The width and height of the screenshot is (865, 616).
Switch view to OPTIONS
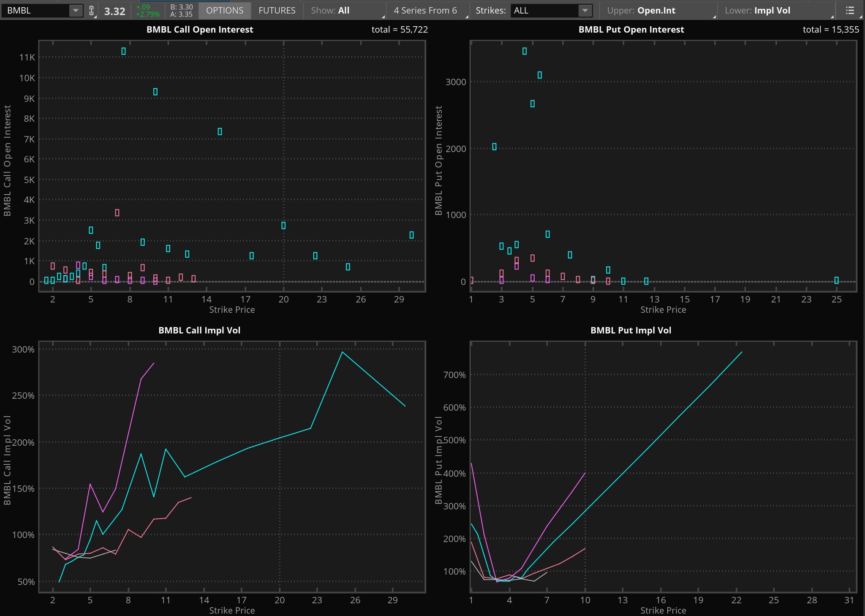coord(225,11)
